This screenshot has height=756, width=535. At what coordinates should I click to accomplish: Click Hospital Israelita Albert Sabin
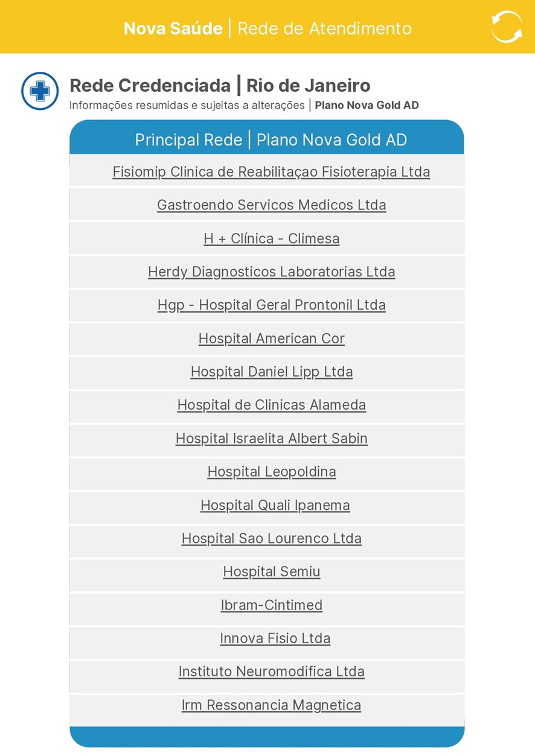coord(271,439)
